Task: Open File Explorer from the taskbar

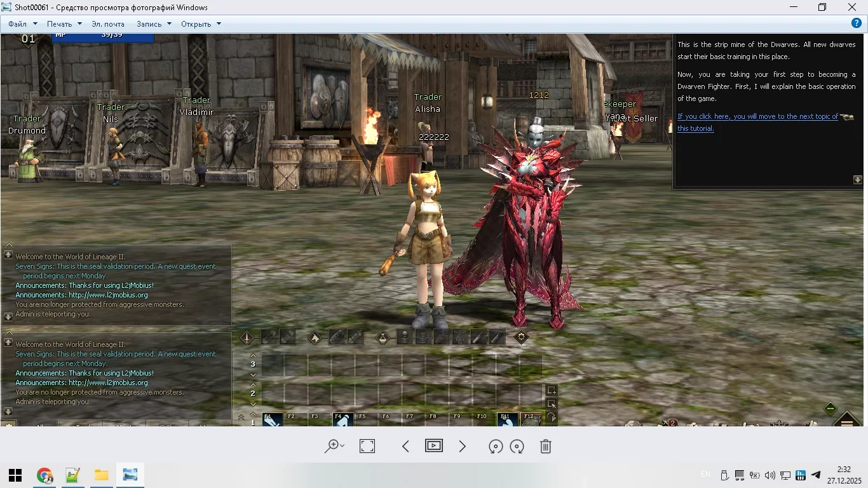Action: coord(102,475)
